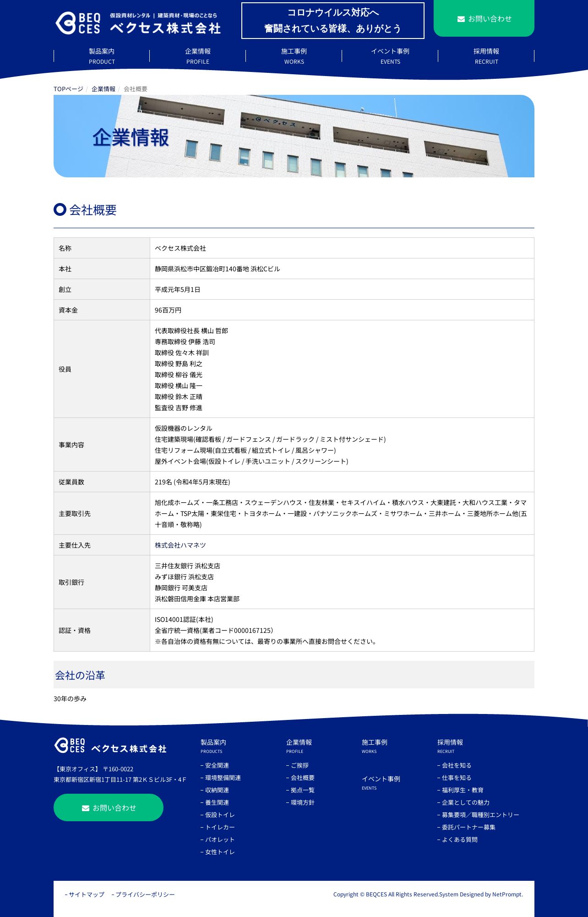The height and width of the screenshot is (917, 588).
Task: Open the 企業情報 PROFILE menu
Action: 198,56
